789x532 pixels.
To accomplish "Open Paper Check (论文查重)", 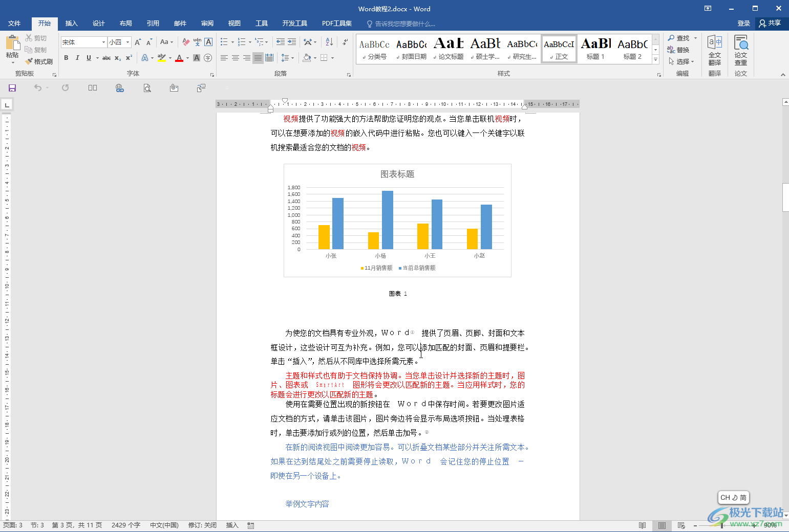I will [741, 50].
